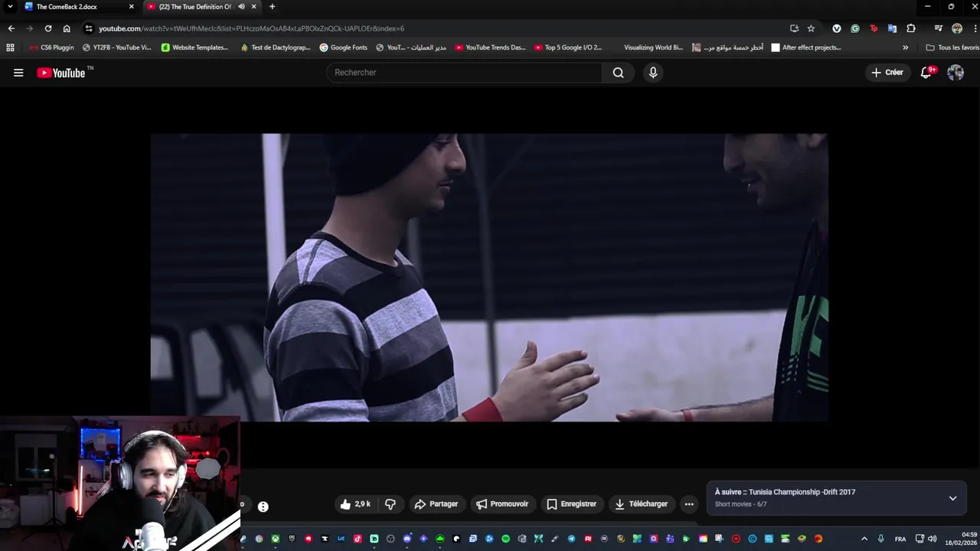Reload the page with the refresh icon
Screen dimensions: 980x551
(x=48, y=28)
